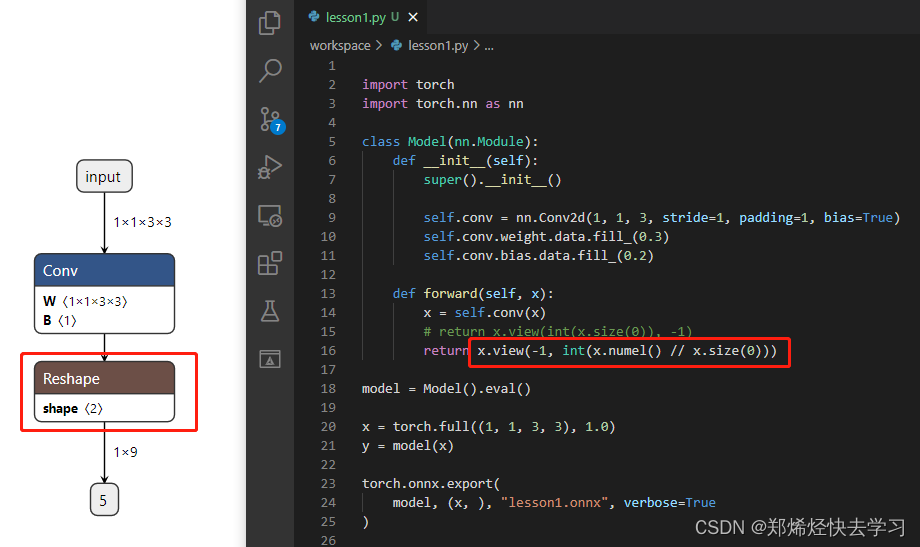The image size is (920, 547).
Task: Click the weight.data.fill_(0.3) line
Action: pos(546,237)
